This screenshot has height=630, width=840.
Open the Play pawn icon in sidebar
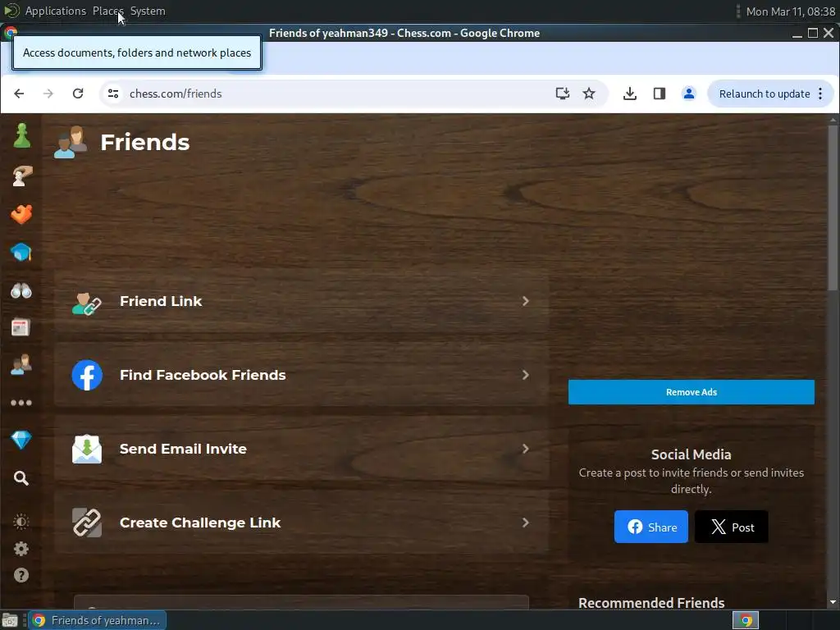click(x=21, y=135)
